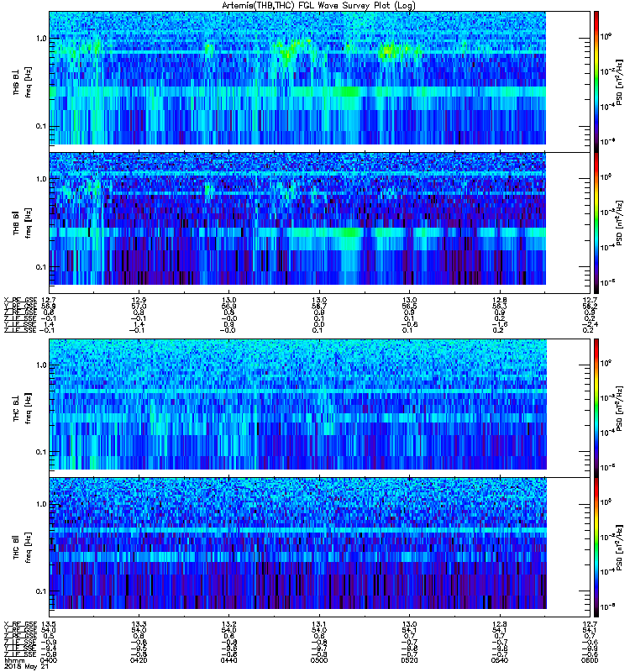Viewport: 630px width, 672px height.
Task: Click the color bar of the THC B-perpendicular panel
Action: point(596,408)
